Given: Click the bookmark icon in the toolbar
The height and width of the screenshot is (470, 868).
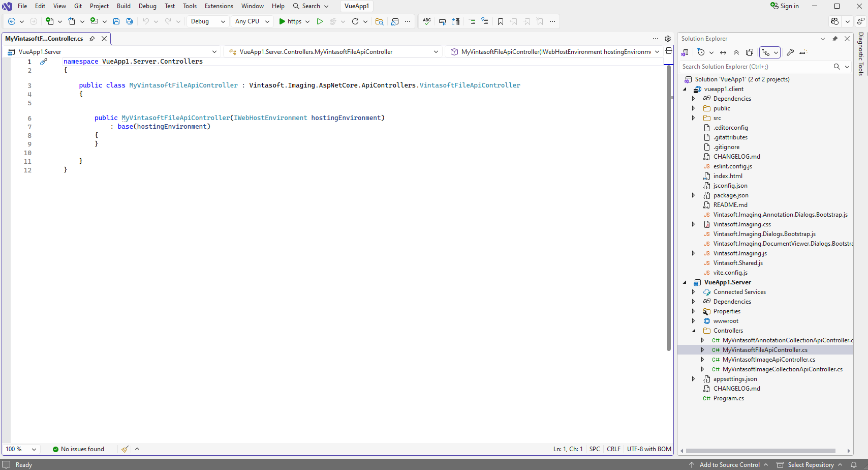Looking at the screenshot, I should [501, 21].
